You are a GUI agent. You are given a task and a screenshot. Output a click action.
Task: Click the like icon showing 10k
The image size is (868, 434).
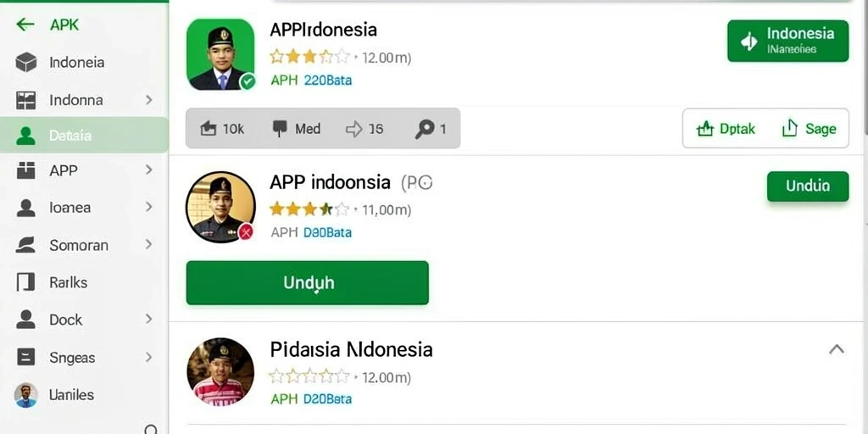point(209,129)
